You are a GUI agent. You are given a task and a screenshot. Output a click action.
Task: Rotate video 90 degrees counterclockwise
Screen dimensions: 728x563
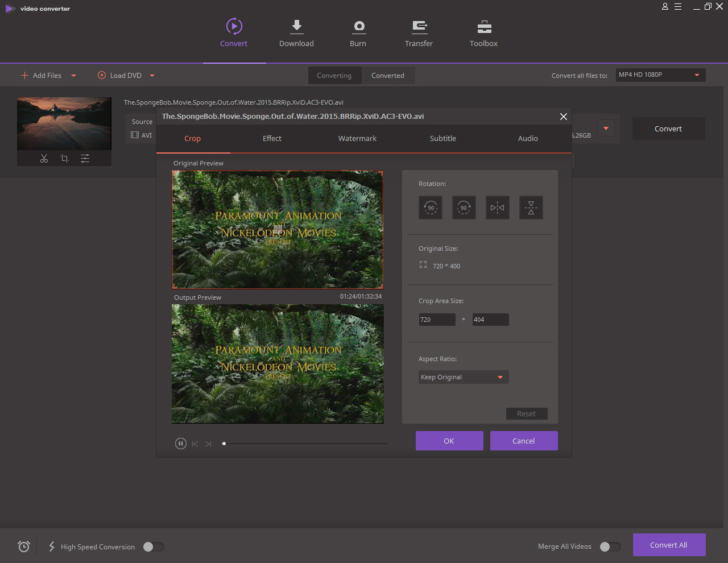pos(431,208)
